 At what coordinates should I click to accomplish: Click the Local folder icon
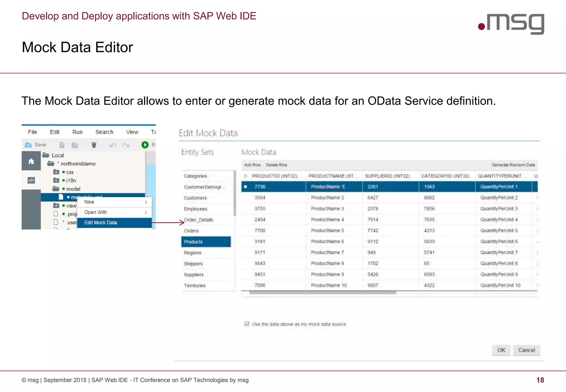[46, 155]
